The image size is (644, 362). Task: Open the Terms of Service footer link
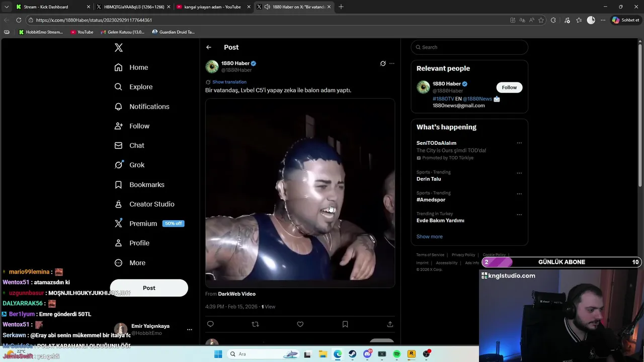coord(430,255)
